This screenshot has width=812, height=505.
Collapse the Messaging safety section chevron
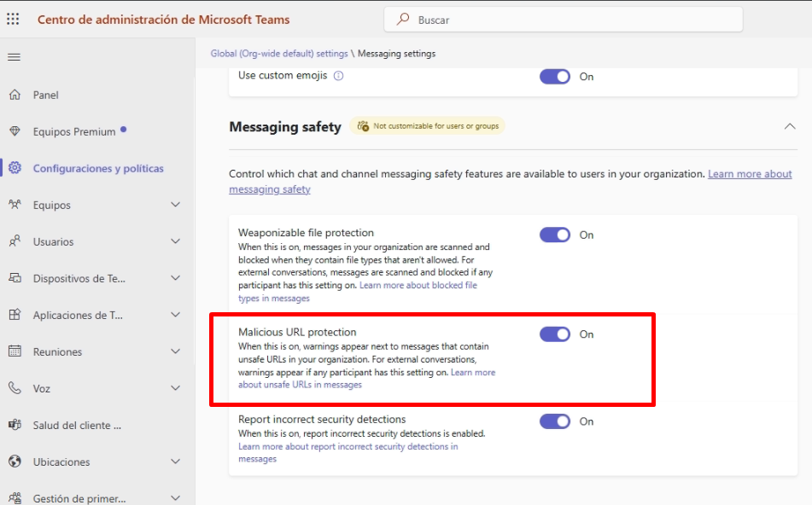click(789, 126)
